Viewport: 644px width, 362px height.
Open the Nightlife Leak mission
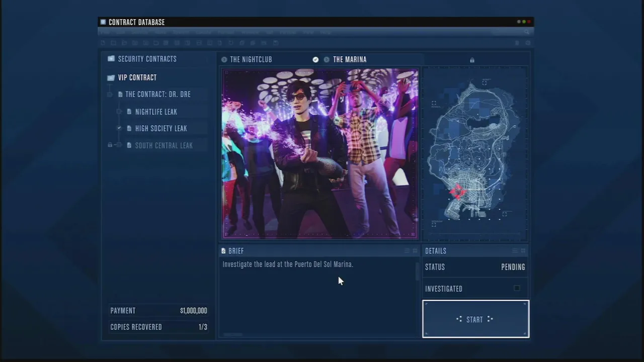(x=156, y=112)
